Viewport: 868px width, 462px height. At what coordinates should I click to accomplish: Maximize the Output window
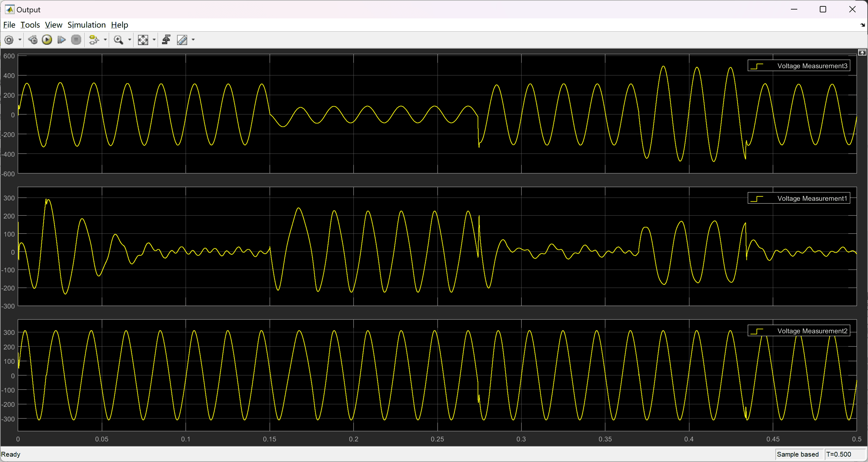[x=823, y=10]
